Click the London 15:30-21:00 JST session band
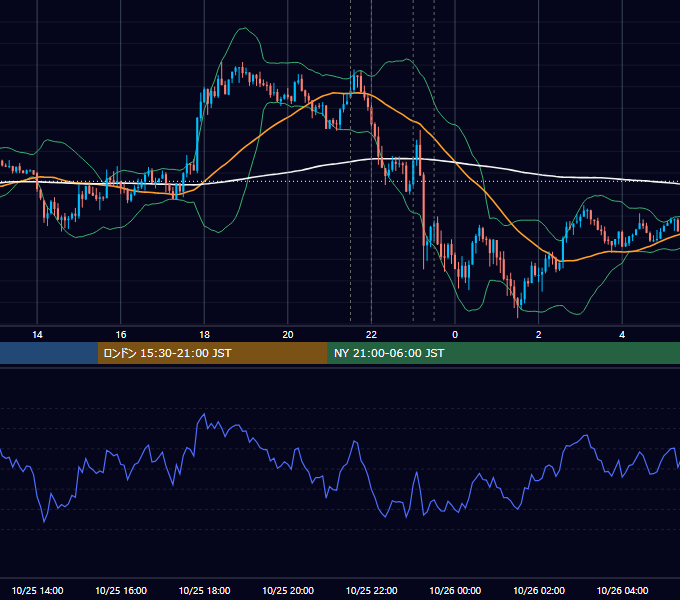The image size is (680, 600). 212,353
